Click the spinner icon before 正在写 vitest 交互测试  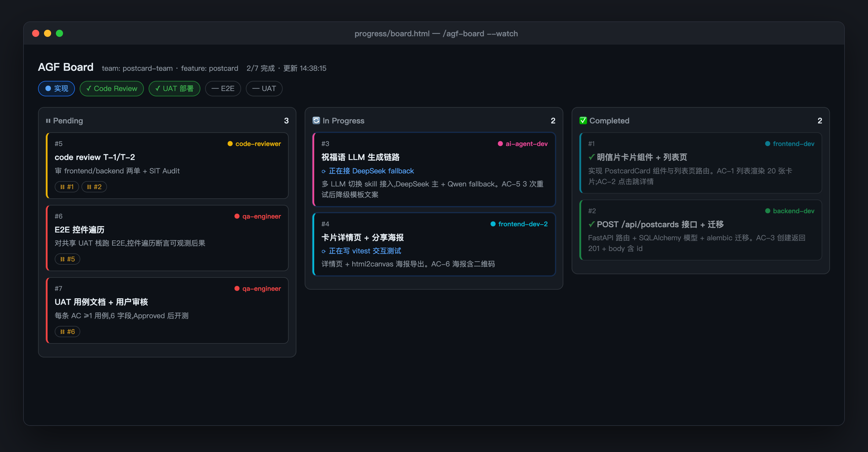point(323,252)
